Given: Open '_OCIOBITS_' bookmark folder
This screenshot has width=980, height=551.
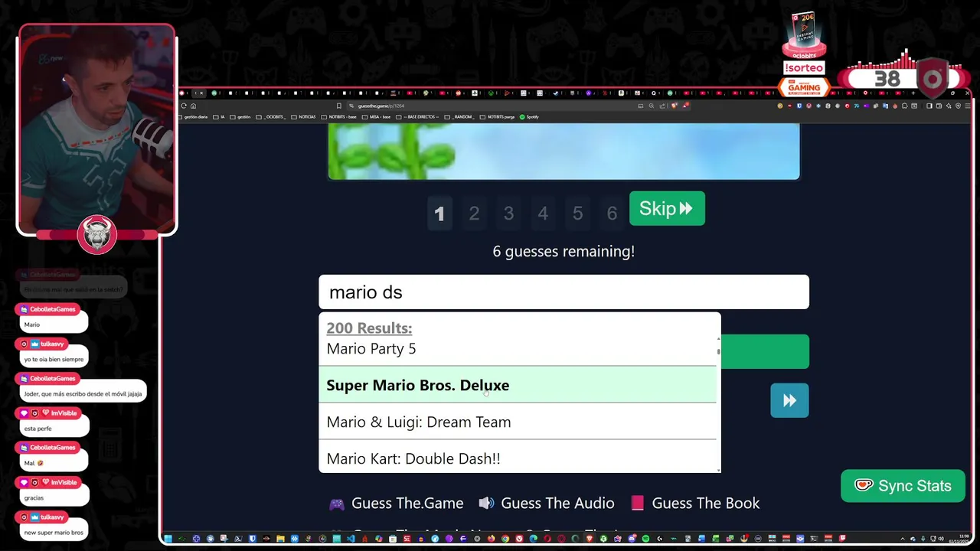Looking at the screenshot, I should click(271, 117).
